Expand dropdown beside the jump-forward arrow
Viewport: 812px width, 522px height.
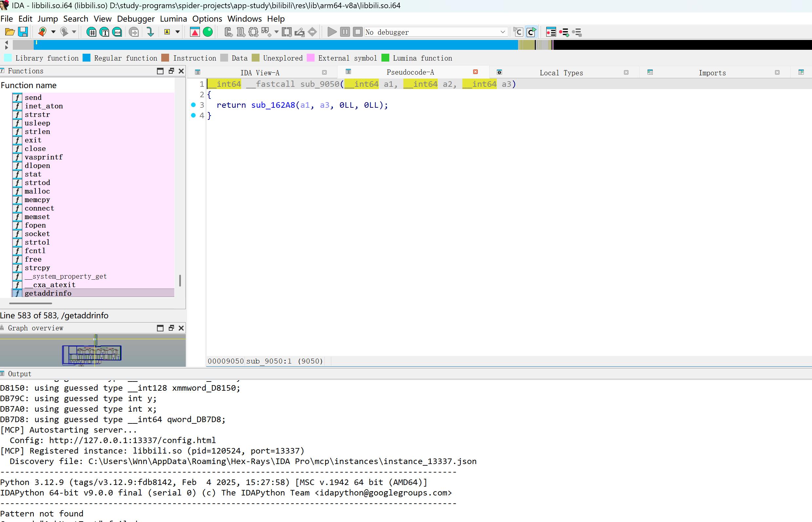coord(74,32)
